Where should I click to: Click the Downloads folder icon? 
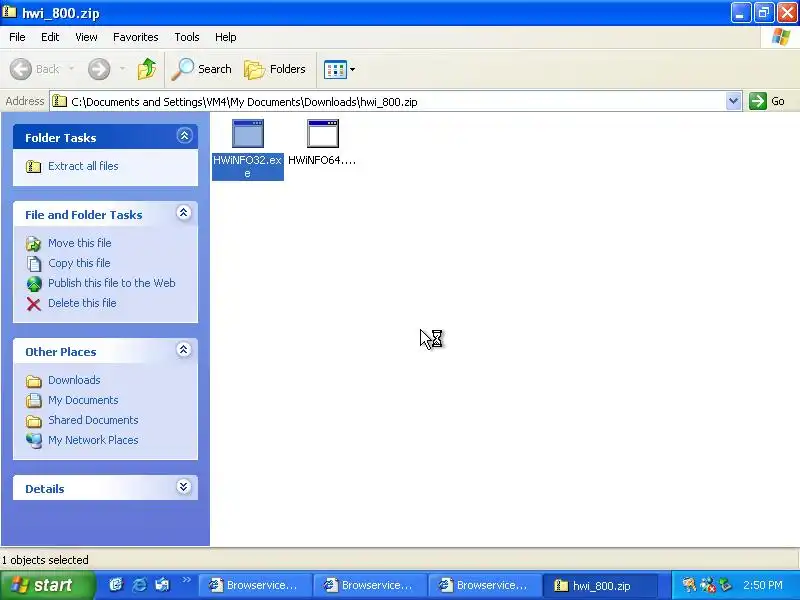tap(34, 381)
